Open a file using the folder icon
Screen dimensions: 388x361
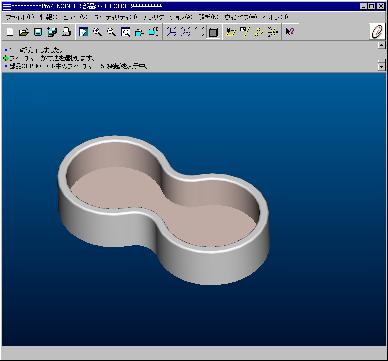click(x=24, y=32)
